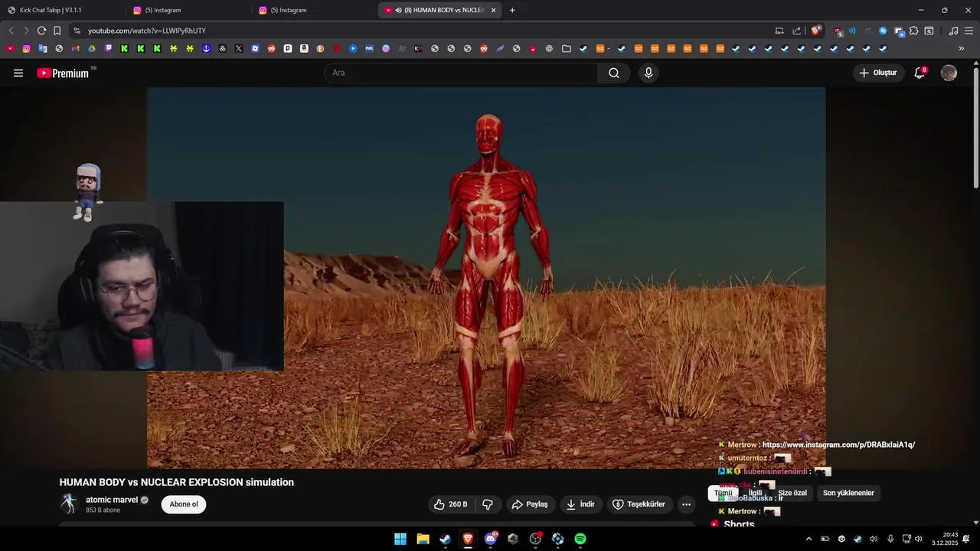Go back in browser history
This screenshot has height=551, width=980.
pos(11,31)
